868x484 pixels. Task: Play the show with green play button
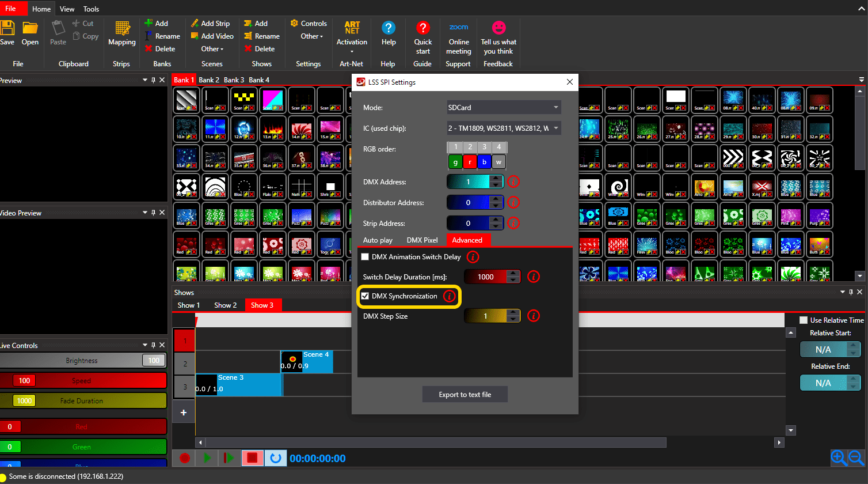pos(207,458)
